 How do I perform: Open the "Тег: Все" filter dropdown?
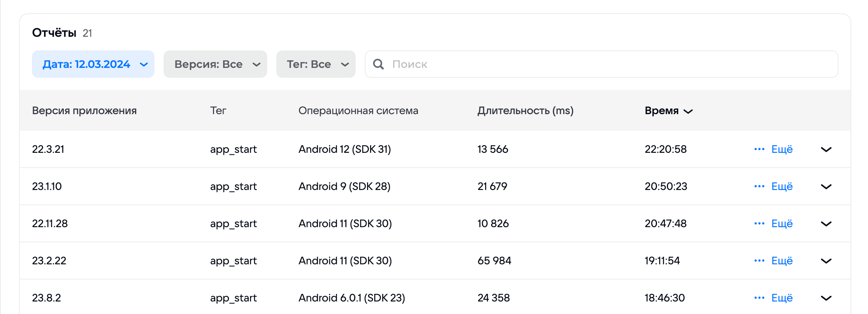(x=316, y=64)
